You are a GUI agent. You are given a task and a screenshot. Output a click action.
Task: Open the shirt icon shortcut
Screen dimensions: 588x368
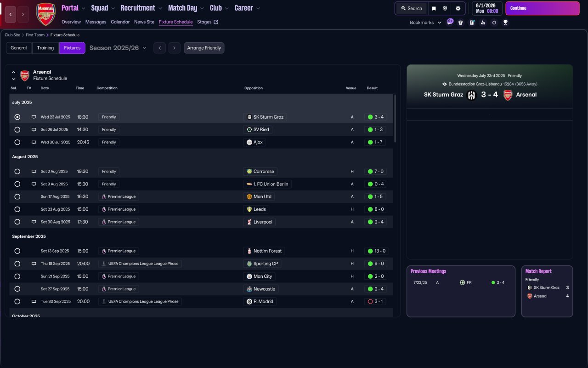[461, 23]
